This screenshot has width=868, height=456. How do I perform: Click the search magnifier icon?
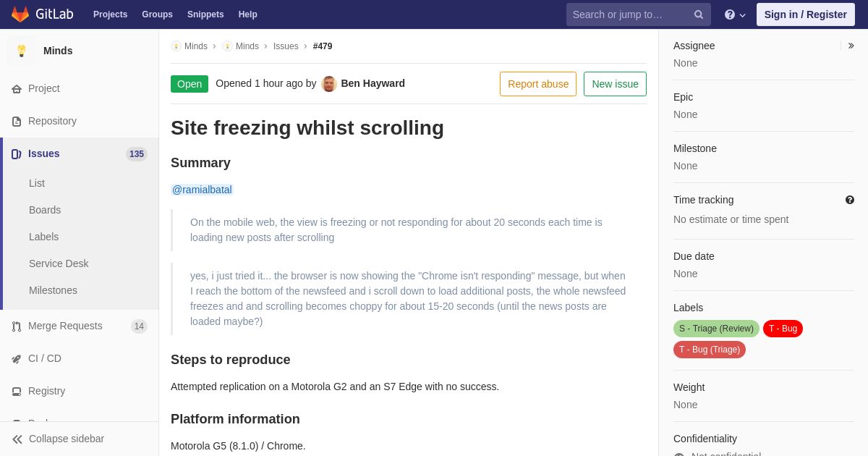click(699, 14)
